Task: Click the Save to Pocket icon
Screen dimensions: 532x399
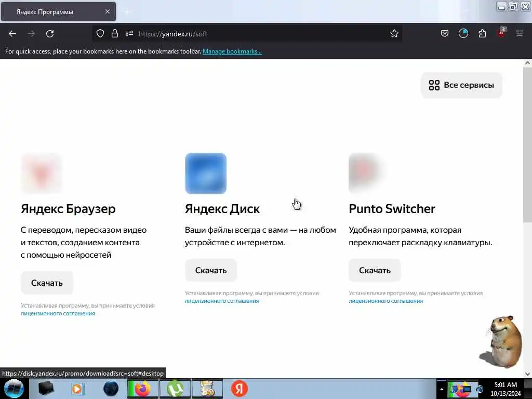Action: (445, 33)
